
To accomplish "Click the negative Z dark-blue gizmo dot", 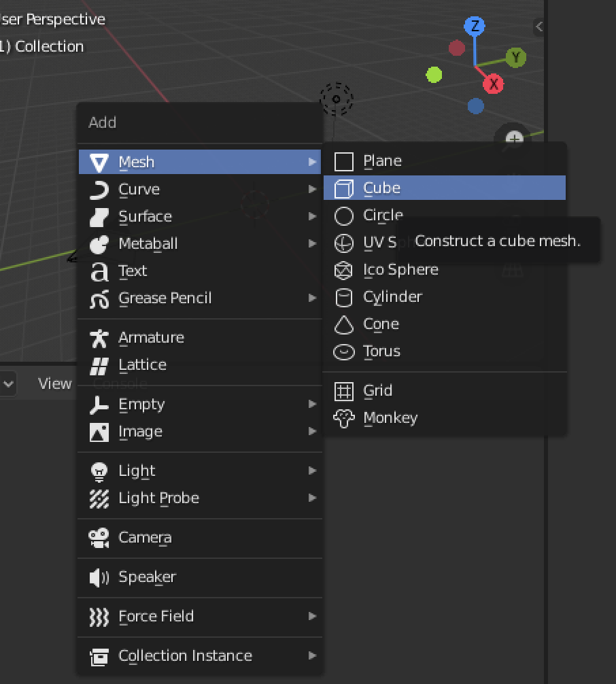I will 475,106.
